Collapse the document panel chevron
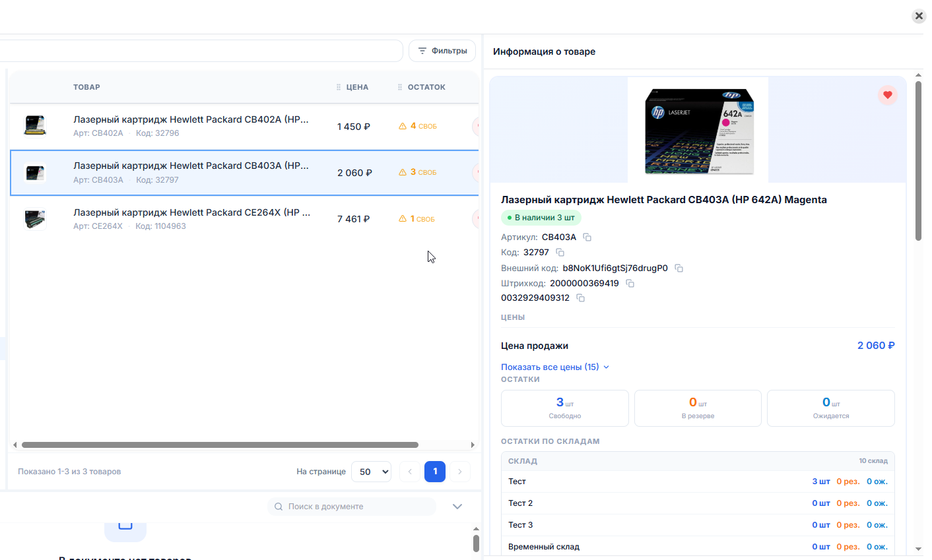 [457, 507]
